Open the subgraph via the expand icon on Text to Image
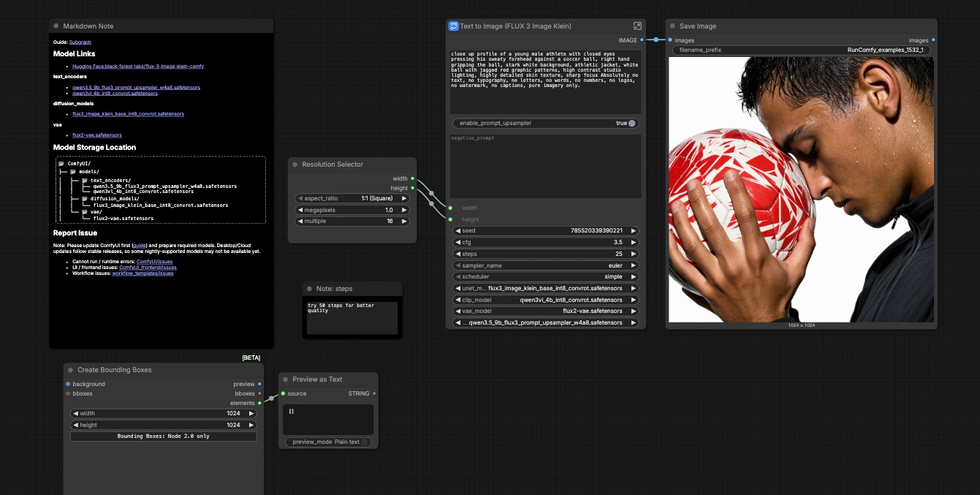The width and height of the screenshot is (980, 495). [x=637, y=26]
